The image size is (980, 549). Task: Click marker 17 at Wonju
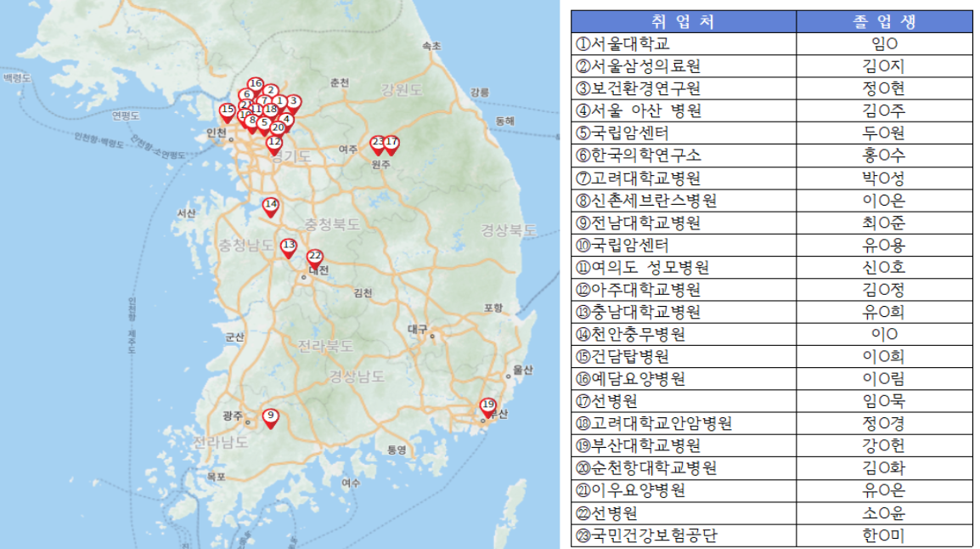pyautogui.click(x=391, y=144)
